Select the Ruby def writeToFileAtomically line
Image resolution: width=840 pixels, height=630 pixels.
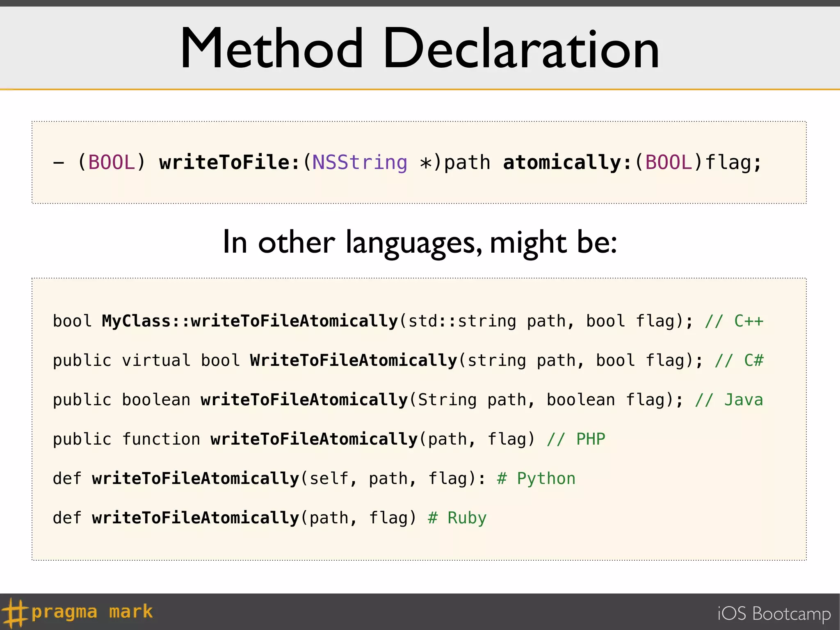pyautogui.click(x=269, y=518)
